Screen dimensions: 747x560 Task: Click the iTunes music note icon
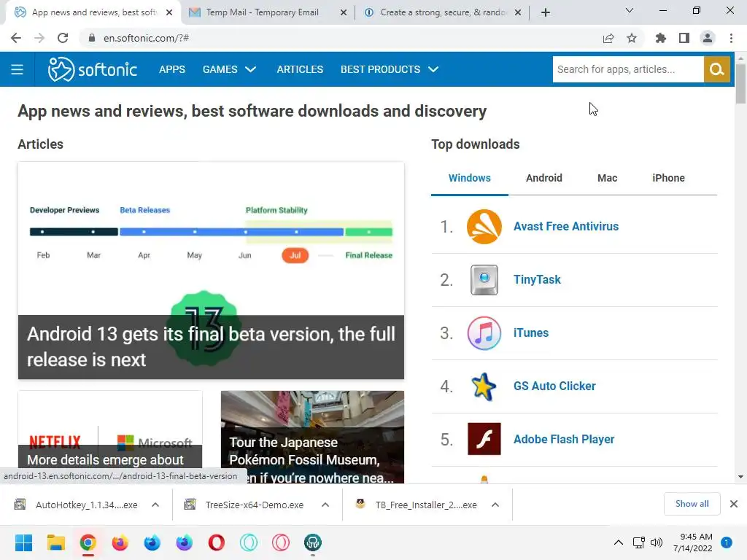pyautogui.click(x=484, y=333)
